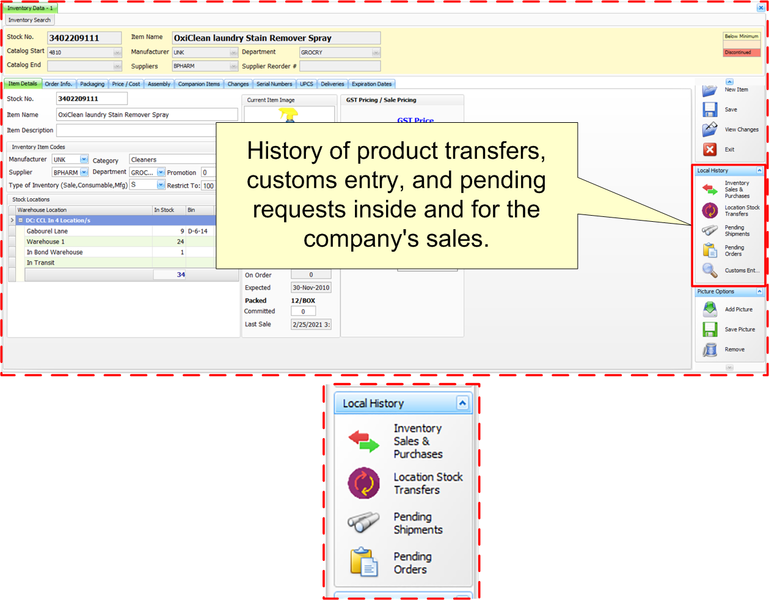The height and width of the screenshot is (600, 769).
Task: Select the In Bond Warehouse row
Action: point(120,252)
